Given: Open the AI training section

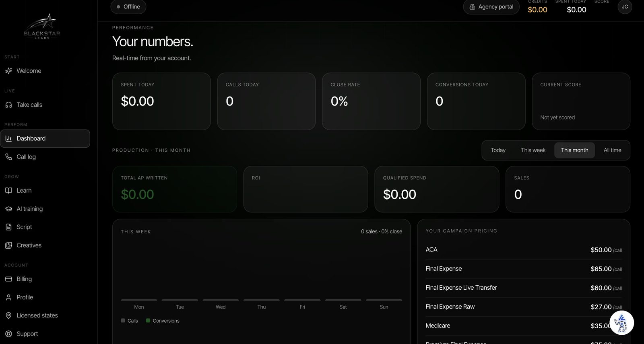Looking at the screenshot, I should [x=45, y=209].
